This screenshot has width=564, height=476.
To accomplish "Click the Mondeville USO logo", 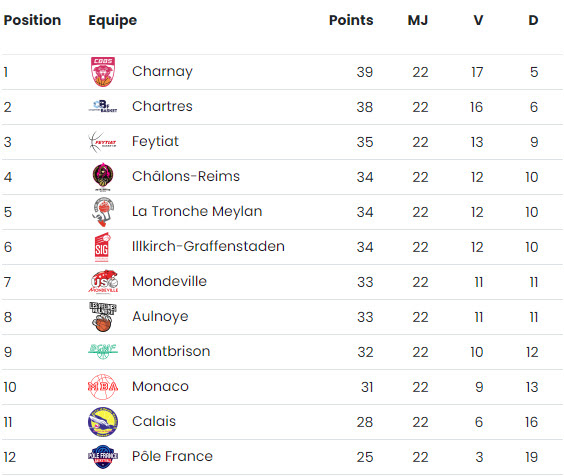I will pyautogui.click(x=103, y=282).
